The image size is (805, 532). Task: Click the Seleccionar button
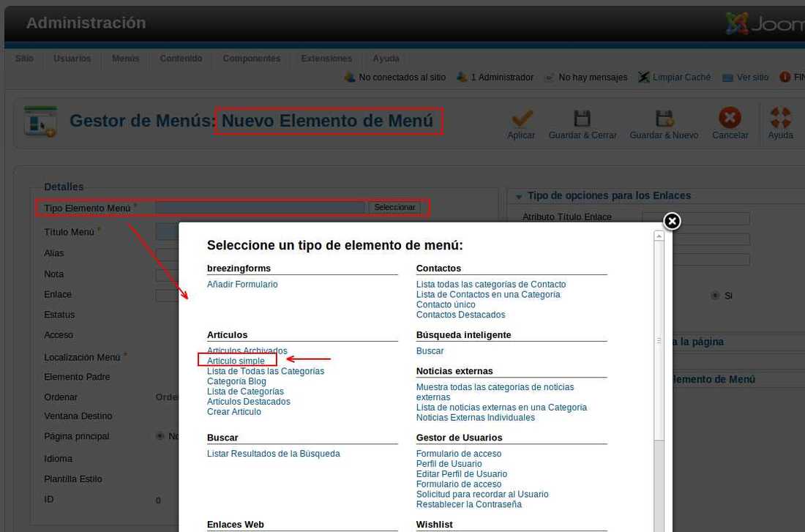394,208
